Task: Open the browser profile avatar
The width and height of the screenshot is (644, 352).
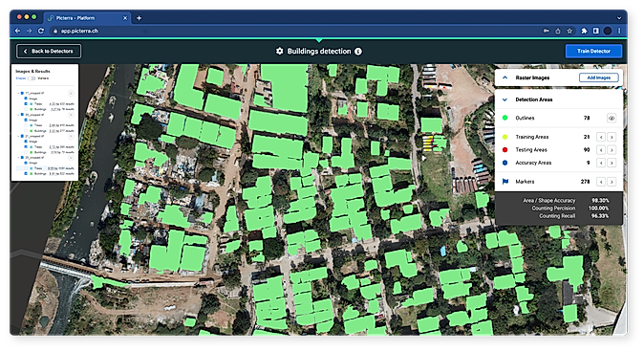Action: pyautogui.click(x=608, y=31)
